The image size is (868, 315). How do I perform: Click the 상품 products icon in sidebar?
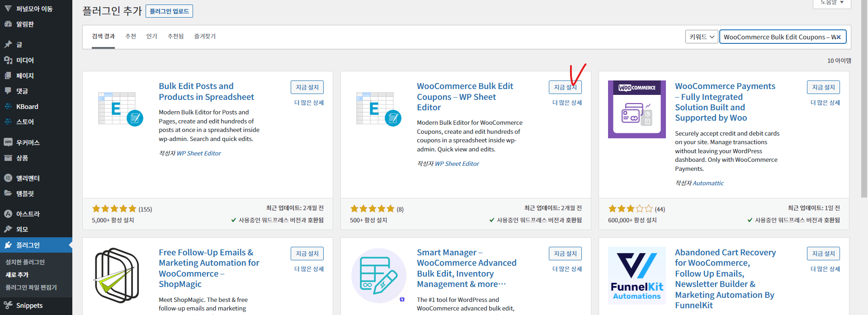(8, 158)
